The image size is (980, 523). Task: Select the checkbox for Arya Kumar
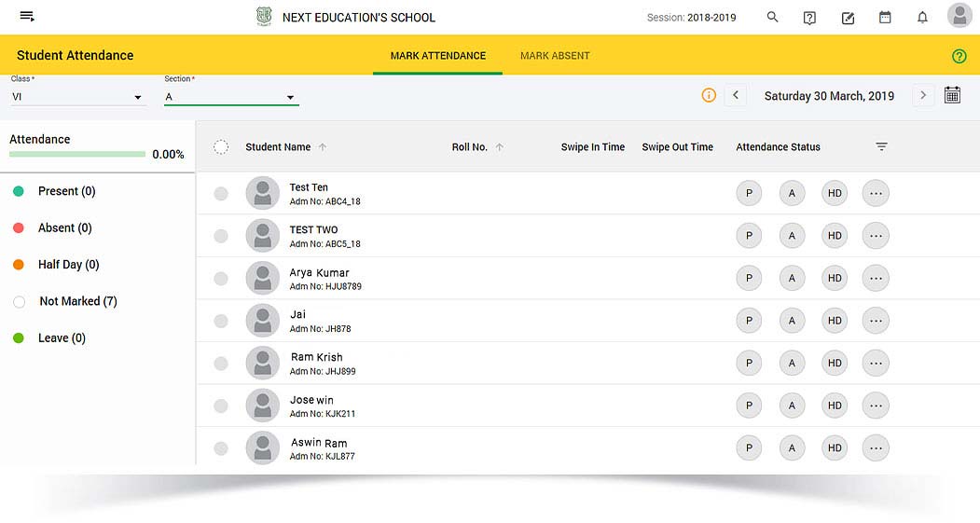(x=221, y=279)
